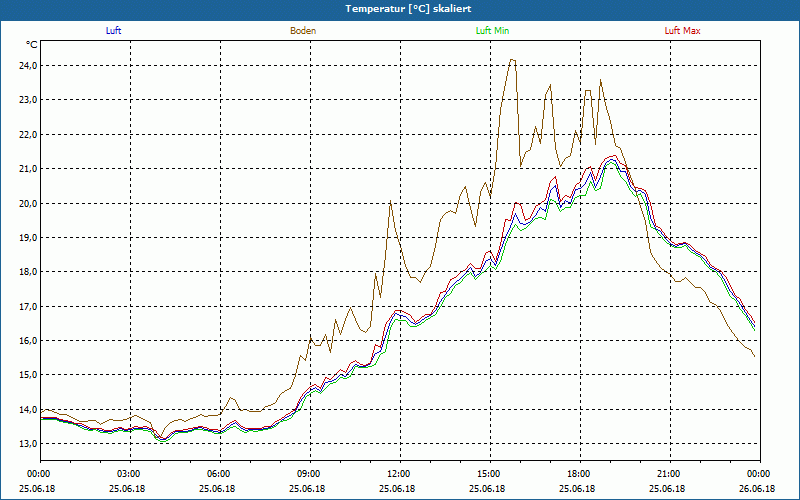Select the Boden legend label
Image resolution: width=800 pixels, height=500 pixels.
pyautogui.click(x=303, y=31)
